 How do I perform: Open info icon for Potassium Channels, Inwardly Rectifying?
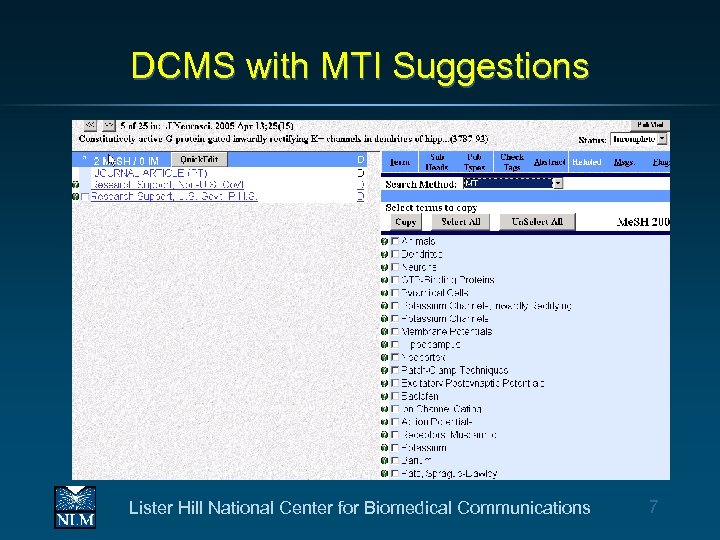coord(385,306)
